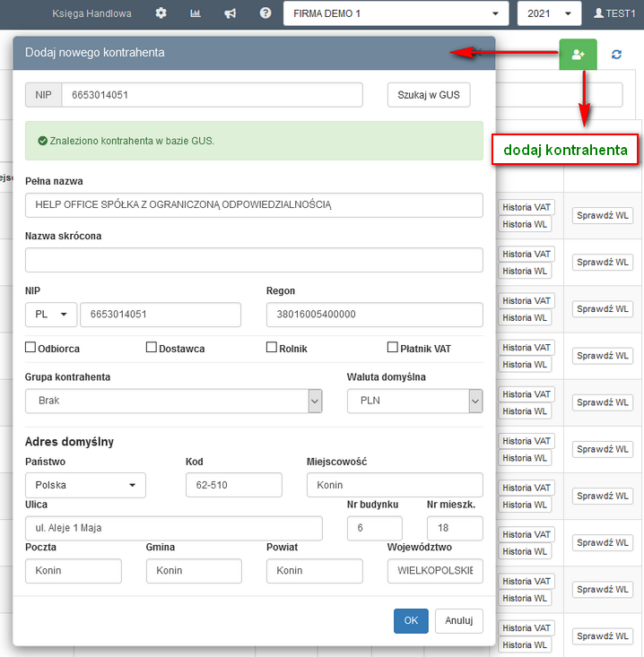This screenshot has height=657, width=644.
Task: Click the Powiat field
Action: click(315, 571)
